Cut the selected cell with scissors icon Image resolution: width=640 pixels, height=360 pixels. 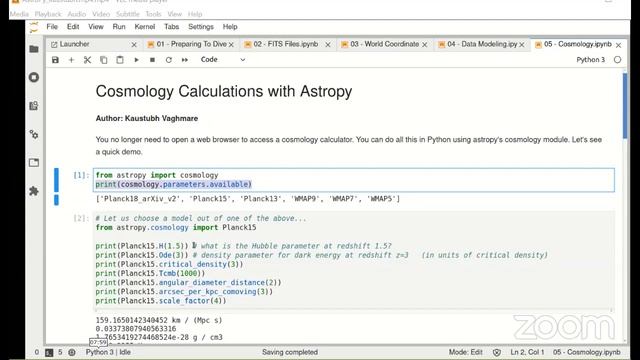[87, 60]
